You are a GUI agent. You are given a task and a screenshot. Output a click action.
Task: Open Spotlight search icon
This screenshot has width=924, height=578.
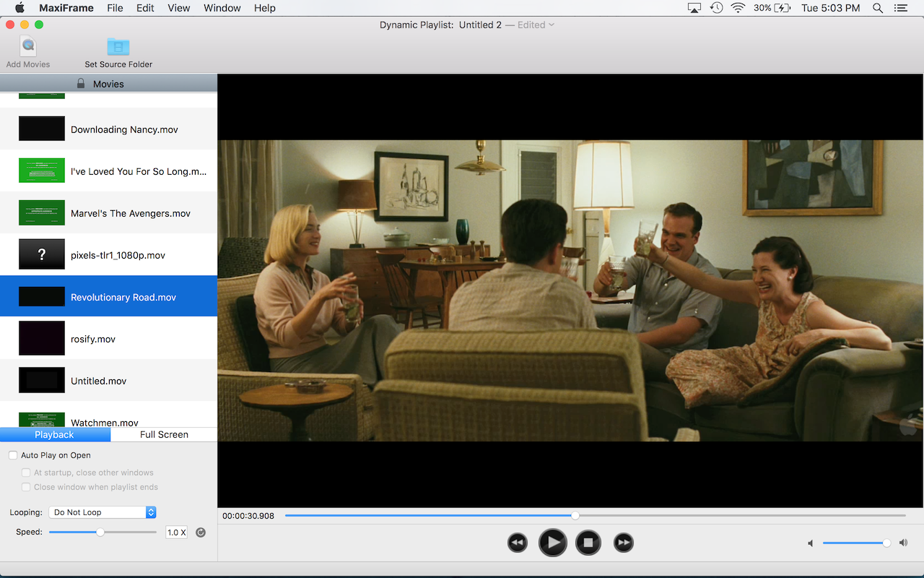click(x=878, y=8)
